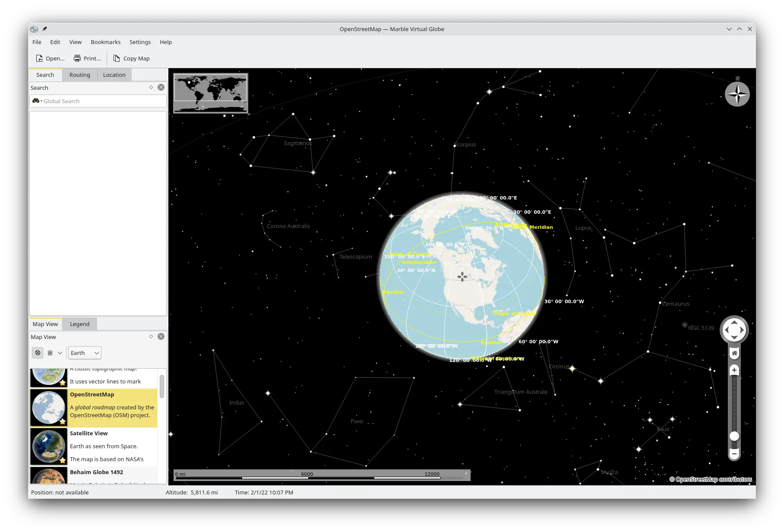Image resolution: width=784 pixels, height=532 pixels.
Task: Click Copy Map in the toolbar
Action: (x=131, y=58)
